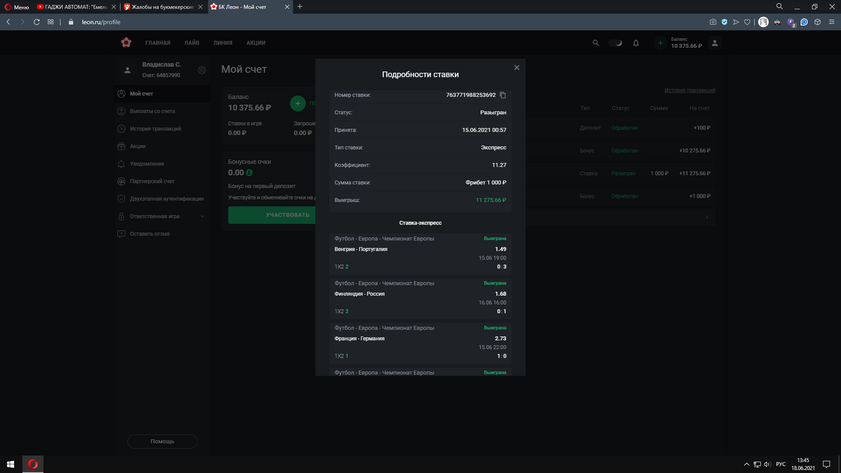Go forward in browser history

[x=22, y=22]
